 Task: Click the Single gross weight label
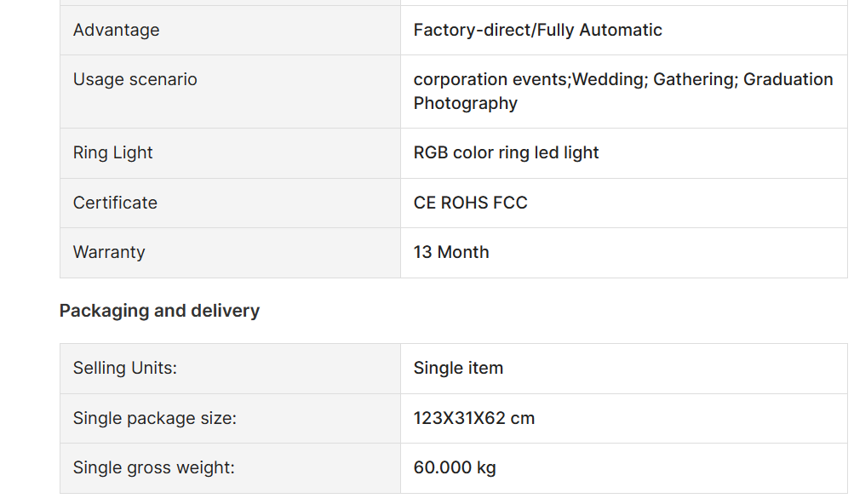click(153, 468)
